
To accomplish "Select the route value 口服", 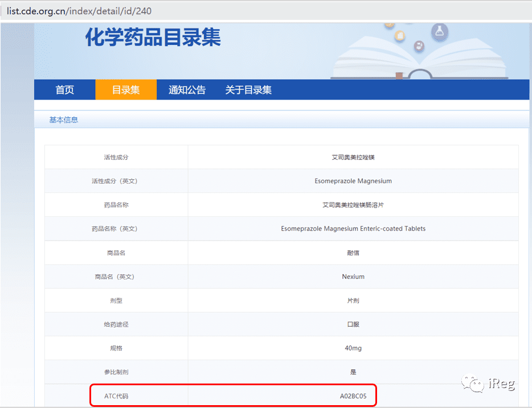I will pyautogui.click(x=353, y=324).
